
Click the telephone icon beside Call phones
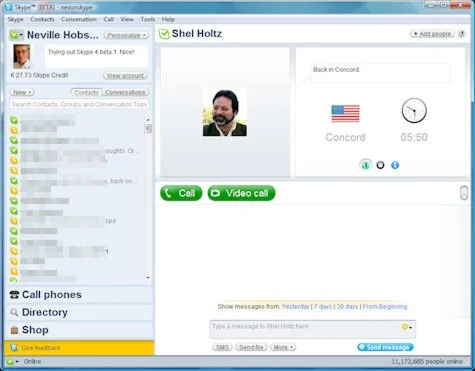tap(14, 295)
